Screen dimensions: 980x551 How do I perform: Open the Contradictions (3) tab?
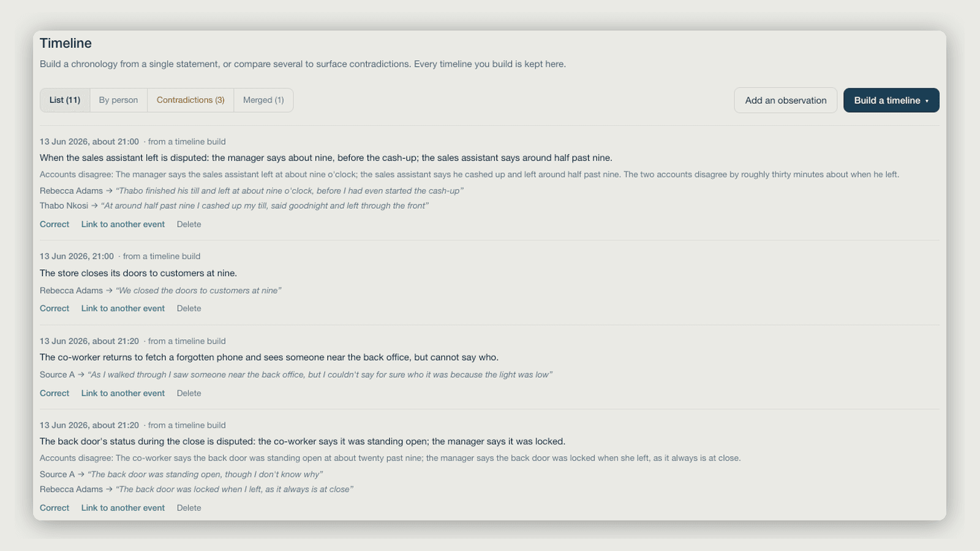(190, 100)
